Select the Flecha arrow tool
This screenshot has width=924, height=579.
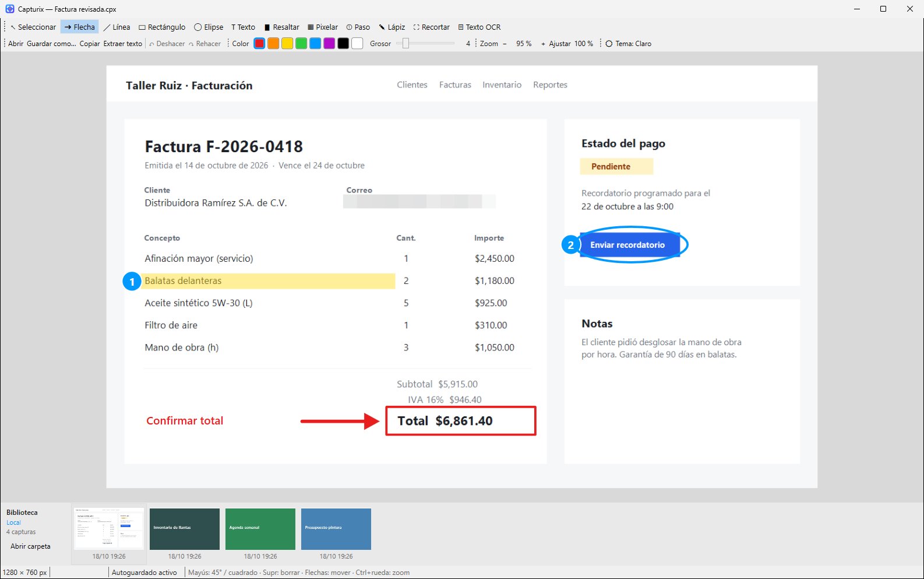tap(79, 27)
